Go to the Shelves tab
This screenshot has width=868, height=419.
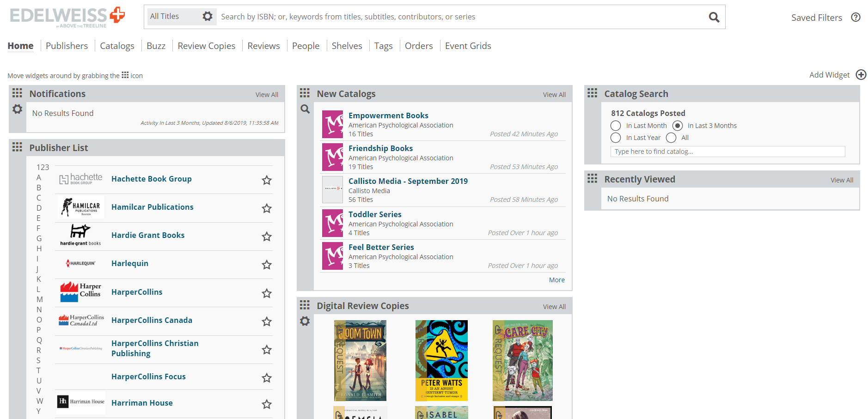click(347, 46)
